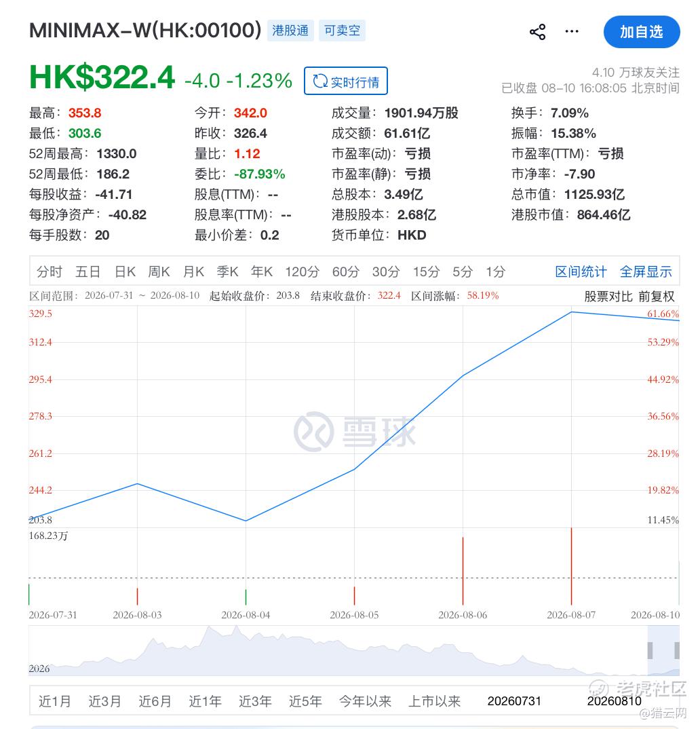Click the 换手 value 7.09%
700x729 pixels.
click(570, 113)
